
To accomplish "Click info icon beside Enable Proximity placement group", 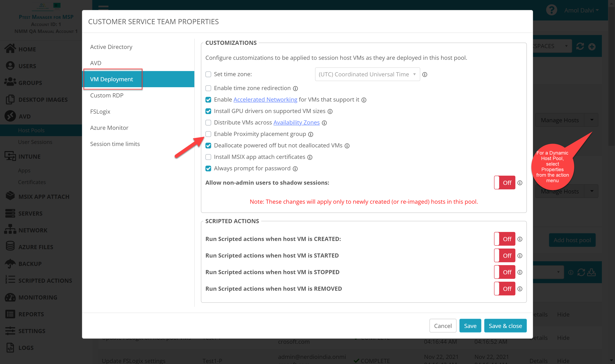I will coord(311,135).
